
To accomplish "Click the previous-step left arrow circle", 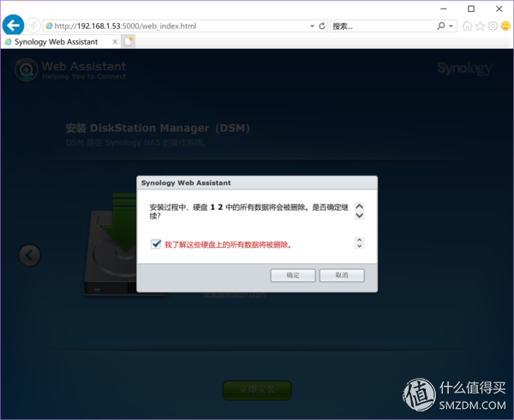I will point(29,255).
